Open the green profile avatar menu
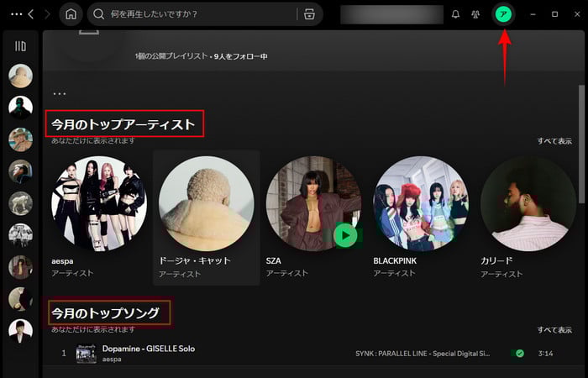The height and width of the screenshot is (378, 588). click(503, 14)
